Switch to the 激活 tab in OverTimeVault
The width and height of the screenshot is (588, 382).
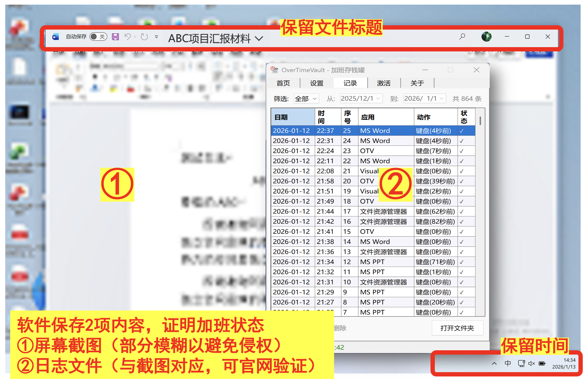(x=384, y=83)
